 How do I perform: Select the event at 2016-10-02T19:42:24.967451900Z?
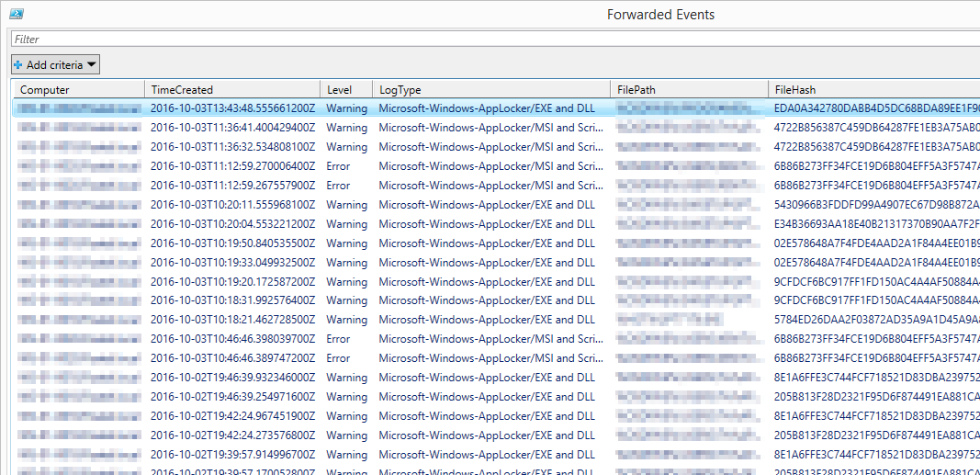point(231,416)
